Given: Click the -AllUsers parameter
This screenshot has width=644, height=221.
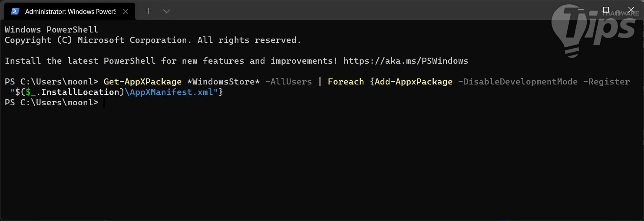Looking at the screenshot, I should 288,81.
